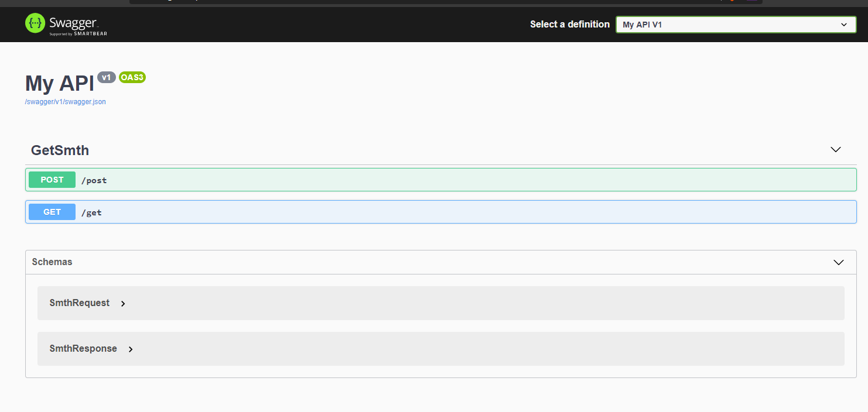Click the SmthResponse schema name
This screenshot has height=412, width=868.
[x=83, y=349]
